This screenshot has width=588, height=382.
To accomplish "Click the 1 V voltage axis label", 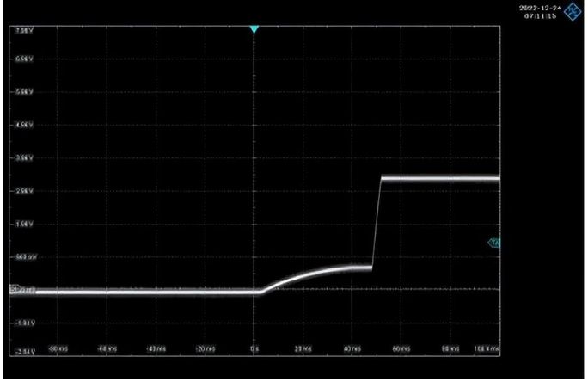I will tap(24, 224).
